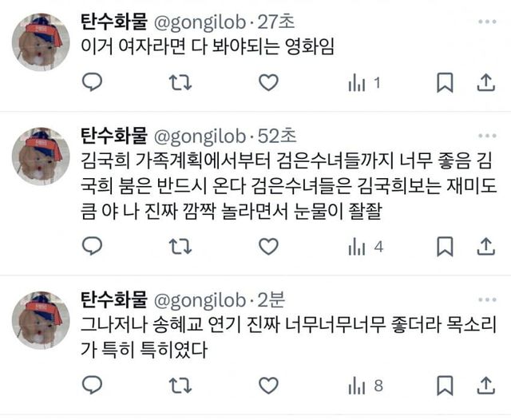Open more options for 52초 tweet
This screenshot has width=511, height=420.
[x=487, y=136]
